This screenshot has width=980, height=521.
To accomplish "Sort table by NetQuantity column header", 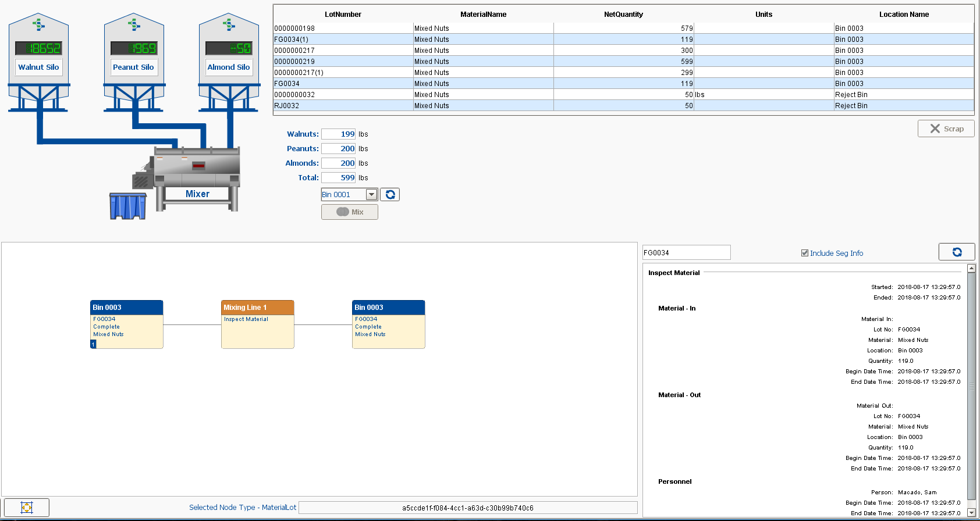I will click(x=623, y=15).
